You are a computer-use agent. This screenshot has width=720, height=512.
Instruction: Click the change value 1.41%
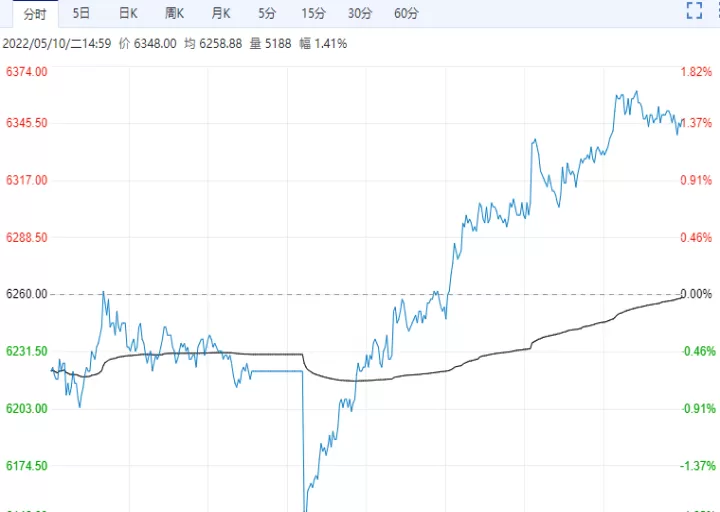point(331,44)
